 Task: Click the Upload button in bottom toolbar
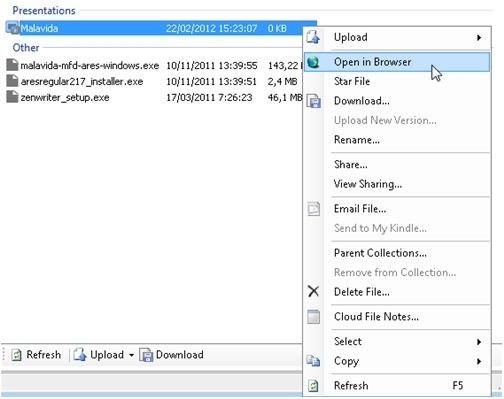[x=99, y=355]
